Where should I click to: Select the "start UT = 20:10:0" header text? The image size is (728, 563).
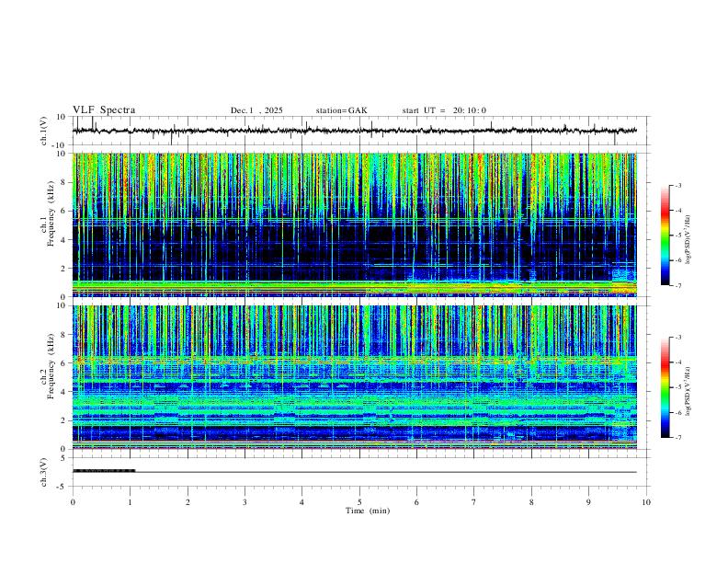444,110
